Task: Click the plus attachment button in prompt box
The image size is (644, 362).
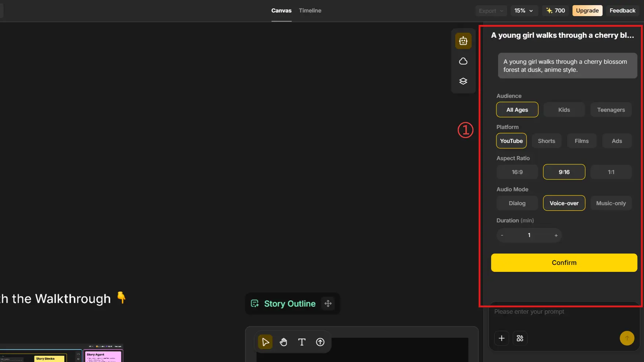Action: point(502,338)
